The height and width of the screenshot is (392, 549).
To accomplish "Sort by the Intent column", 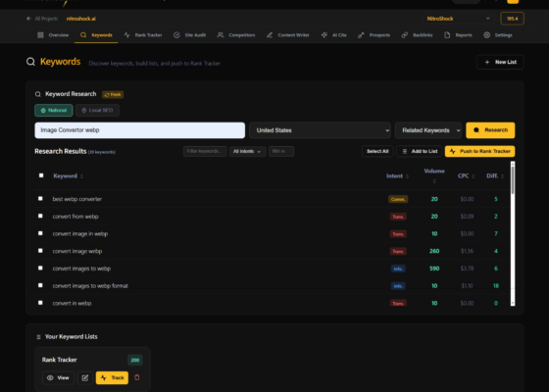I will [x=397, y=176].
